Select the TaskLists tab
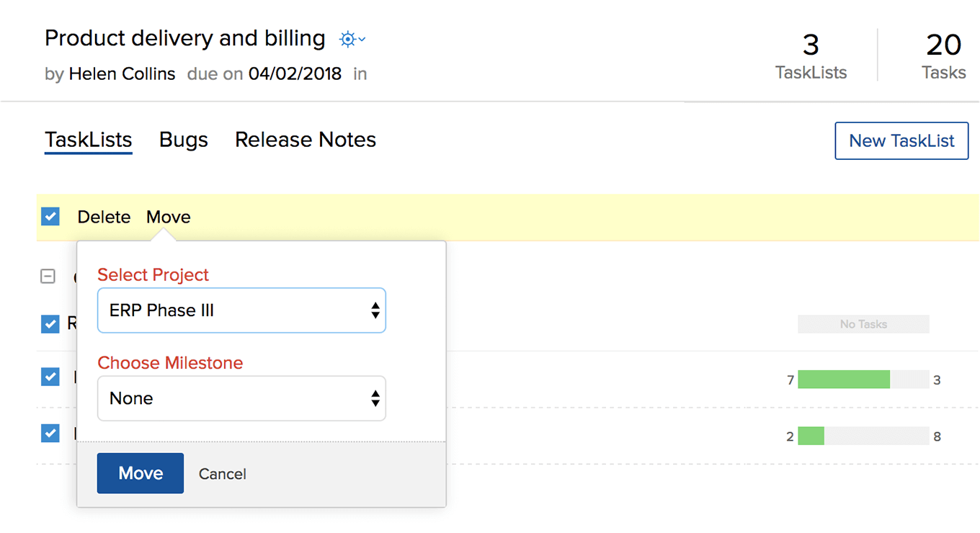The image size is (980, 533). tap(89, 140)
